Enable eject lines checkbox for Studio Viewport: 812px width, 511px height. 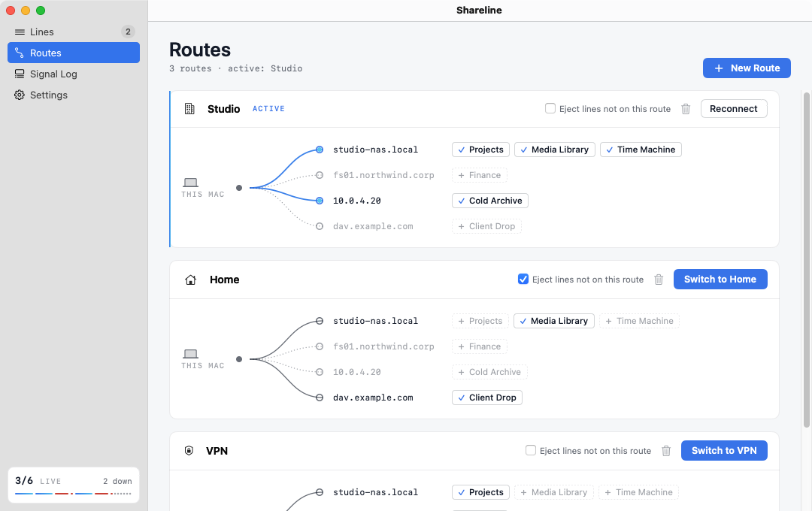click(x=550, y=108)
